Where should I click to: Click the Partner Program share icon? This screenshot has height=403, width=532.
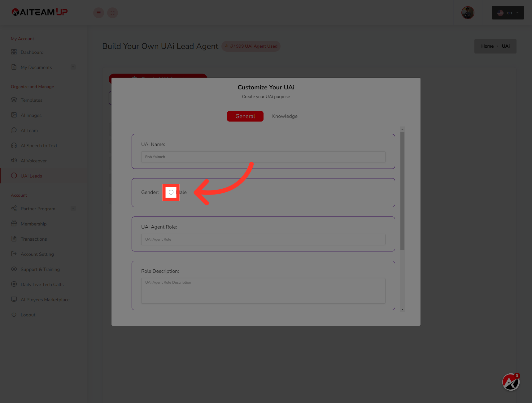(x=14, y=208)
